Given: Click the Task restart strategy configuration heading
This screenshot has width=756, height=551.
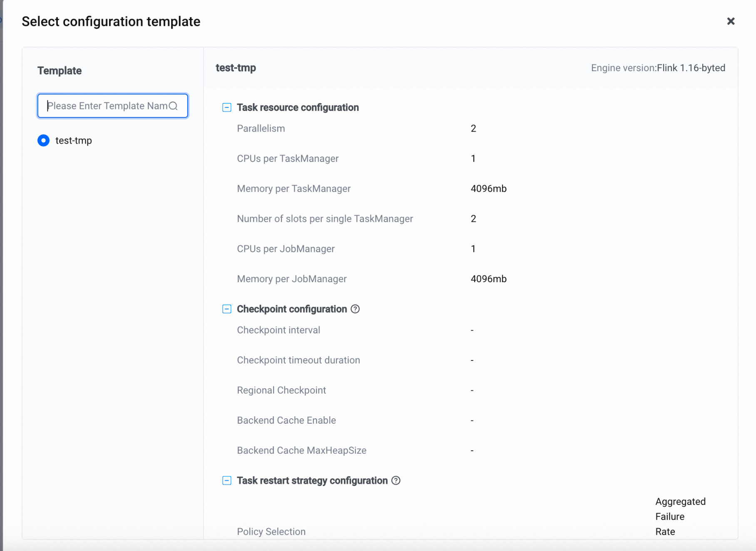Looking at the screenshot, I should tap(312, 480).
